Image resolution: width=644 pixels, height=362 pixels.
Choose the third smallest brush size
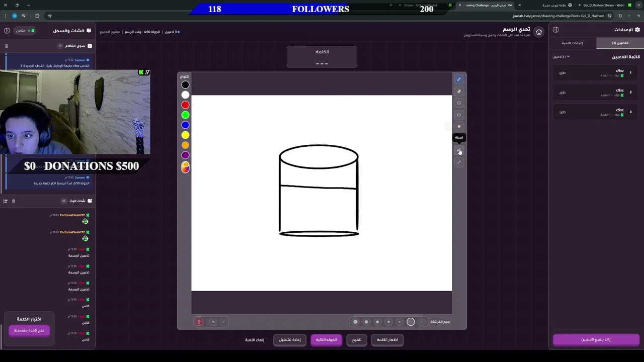click(x=399, y=322)
